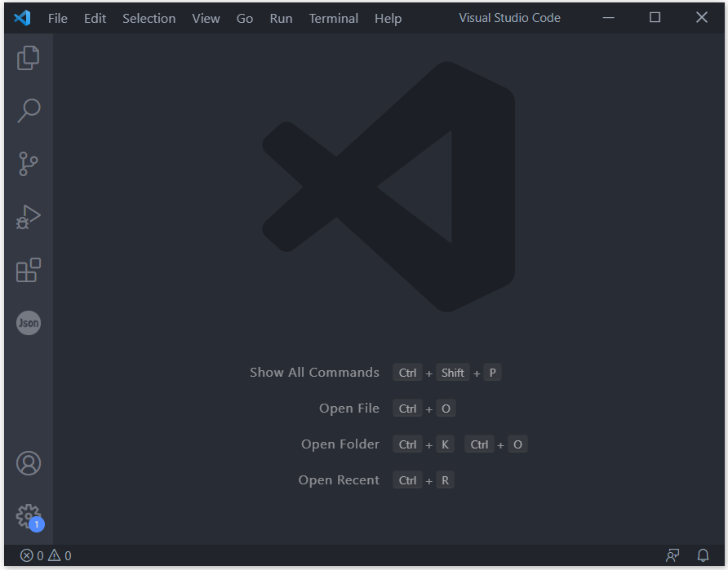Open the feedback icon in status bar
The image size is (728, 570).
(x=673, y=555)
